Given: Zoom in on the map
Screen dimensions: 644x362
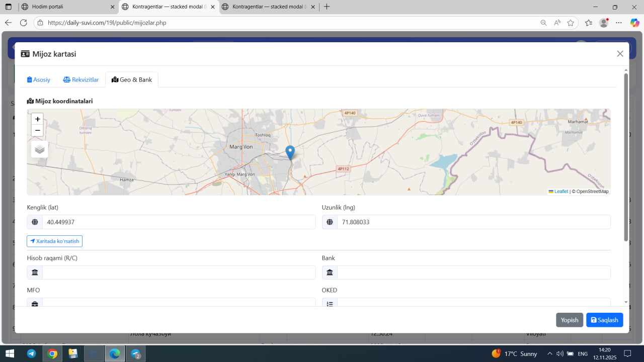Looking at the screenshot, I should pos(37,119).
